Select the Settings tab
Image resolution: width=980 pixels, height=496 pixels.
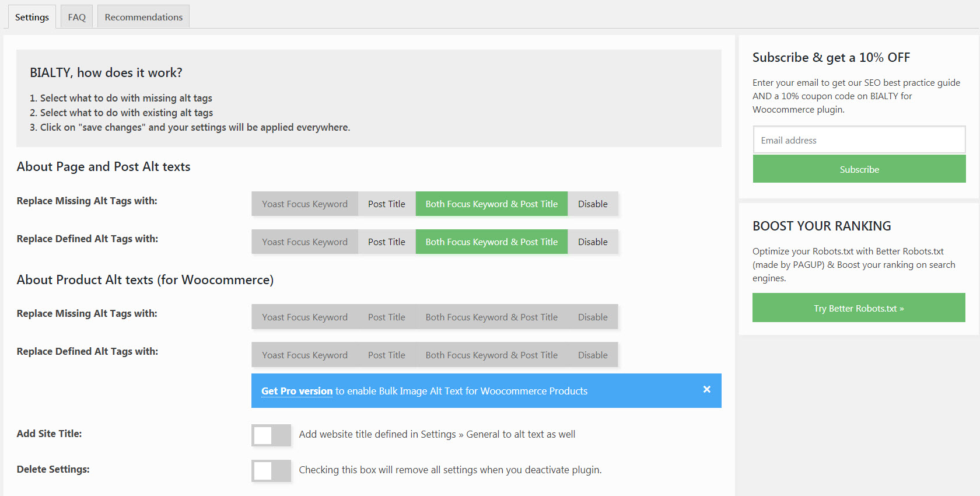32,17
